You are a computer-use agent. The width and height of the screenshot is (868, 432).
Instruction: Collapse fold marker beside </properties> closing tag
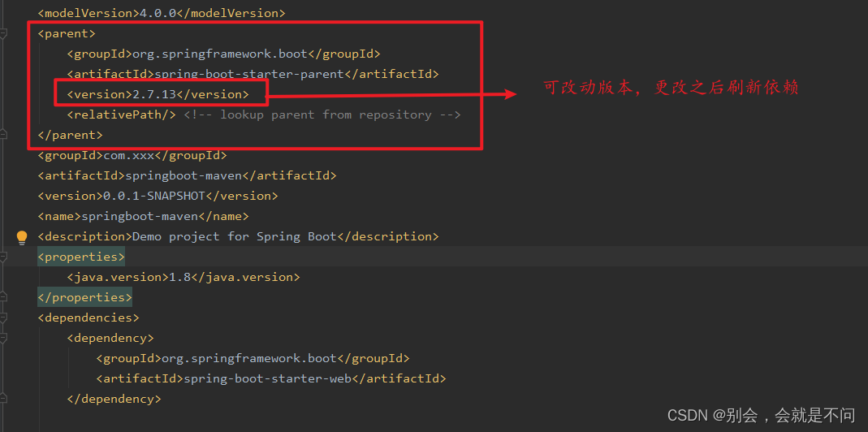tap(2, 297)
